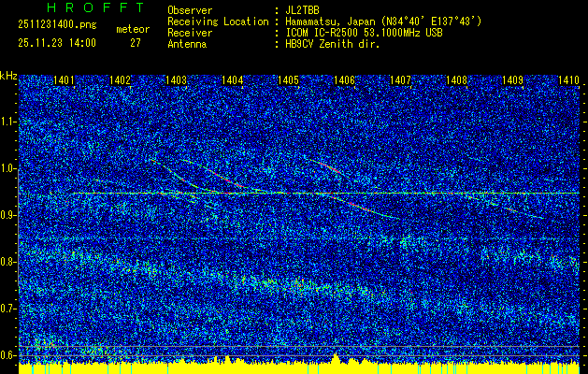Click the 1410 time marker
The image size is (588, 374).
coord(568,81)
